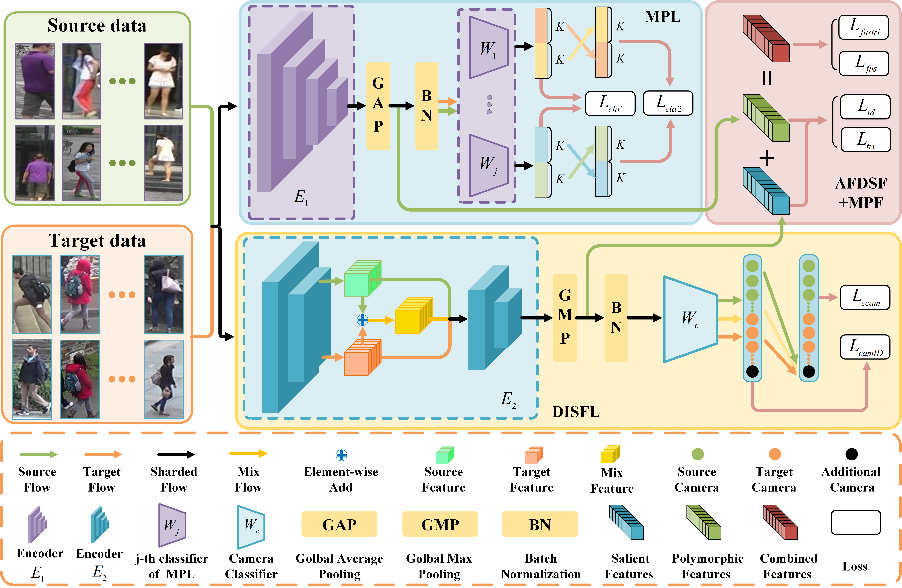
Task: Click the 'Golbal Average Pooling' legend text
Action: click(339, 566)
